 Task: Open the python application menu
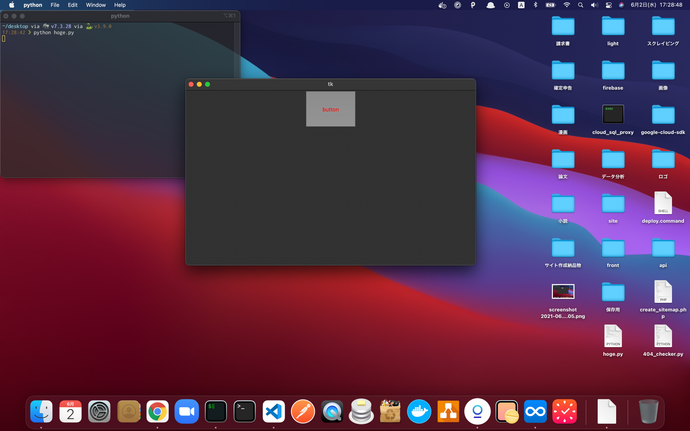[x=33, y=5]
